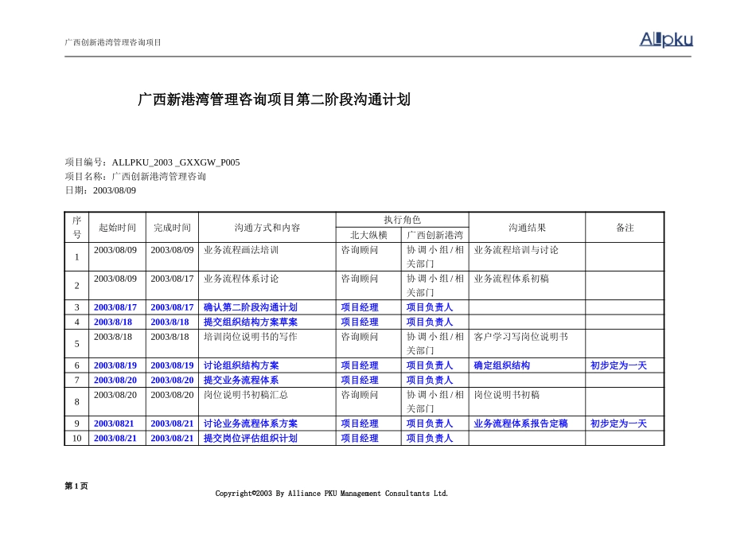This screenshot has width=756, height=535.
Task: Click 项目负责人 in row 7
Action: coord(430,380)
